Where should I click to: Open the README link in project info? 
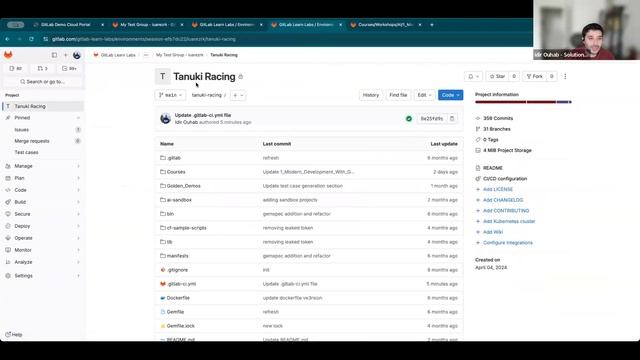[493, 168]
